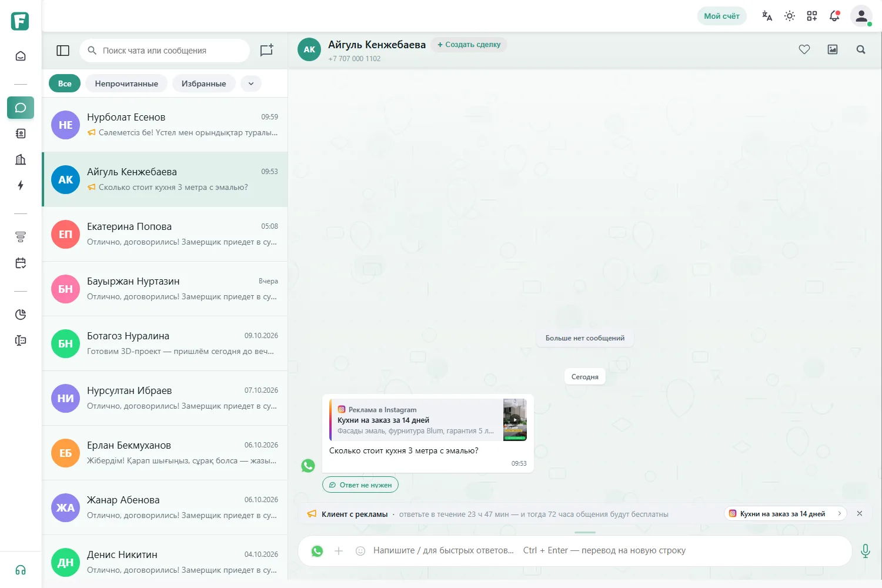Click the 'Мой счёт' button
882x588 pixels.
point(721,16)
